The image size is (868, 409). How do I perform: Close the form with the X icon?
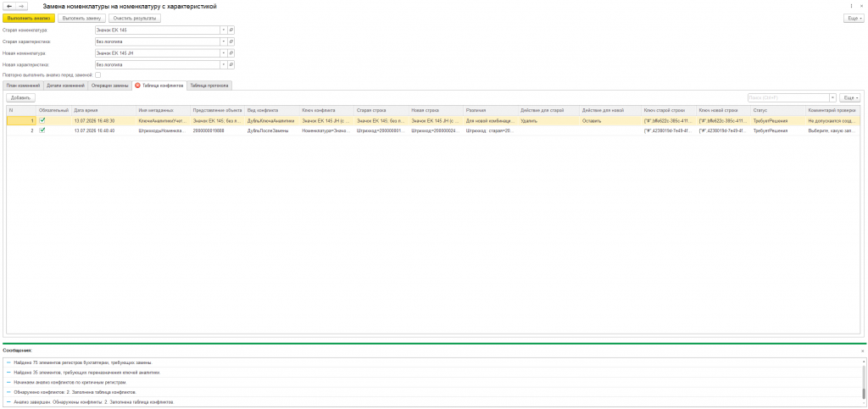point(861,6)
